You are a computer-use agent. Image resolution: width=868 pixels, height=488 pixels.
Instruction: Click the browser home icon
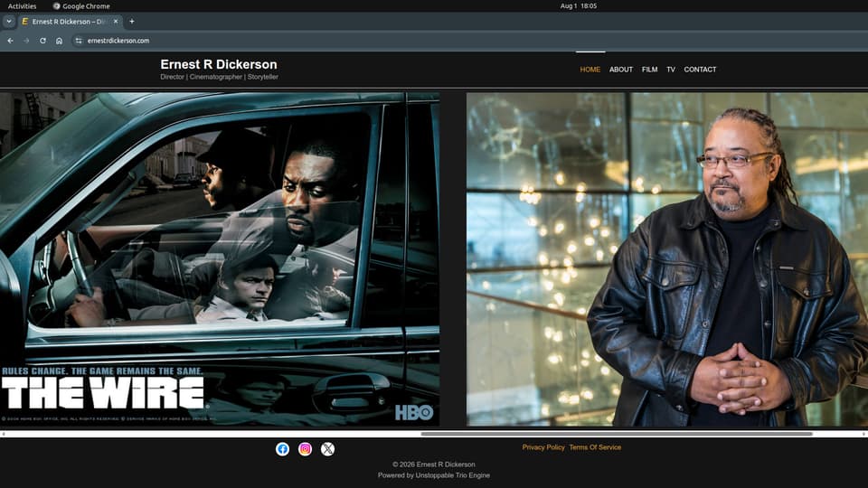(60, 41)
